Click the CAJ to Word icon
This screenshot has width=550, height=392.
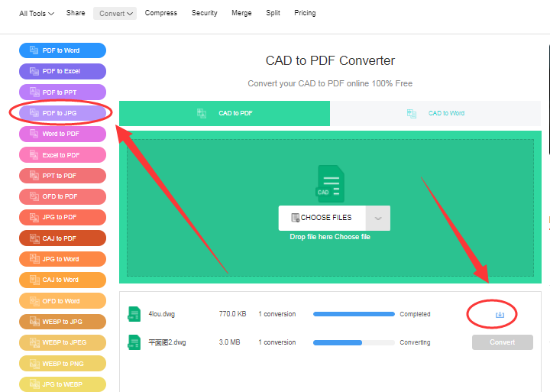pos(34,280)
